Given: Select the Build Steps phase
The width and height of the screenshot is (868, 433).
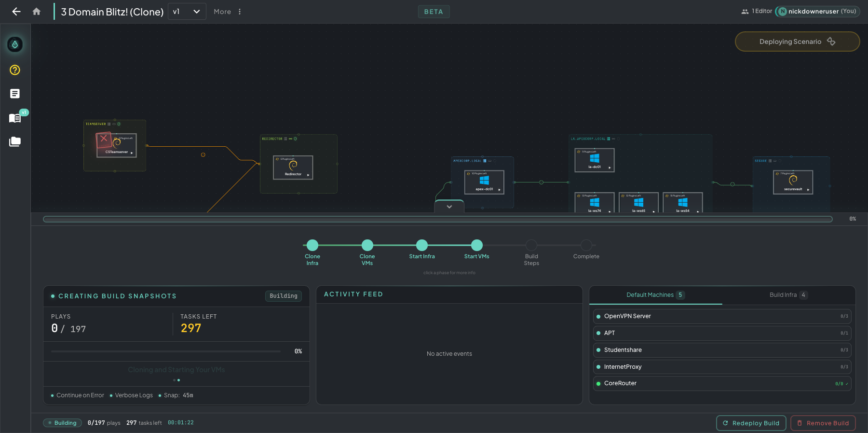Looking at the screenshot, I should [x=531, y=245].
